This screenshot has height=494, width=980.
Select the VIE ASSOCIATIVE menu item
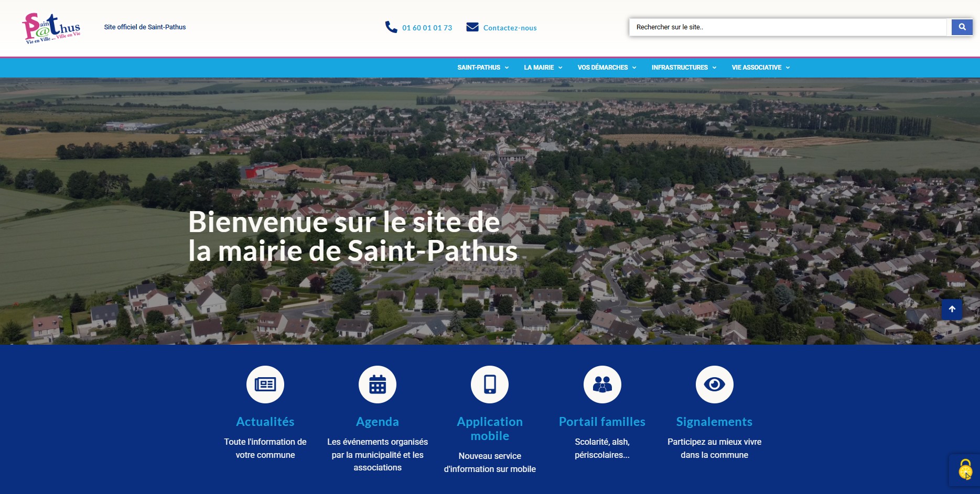[x=760, y=68]
